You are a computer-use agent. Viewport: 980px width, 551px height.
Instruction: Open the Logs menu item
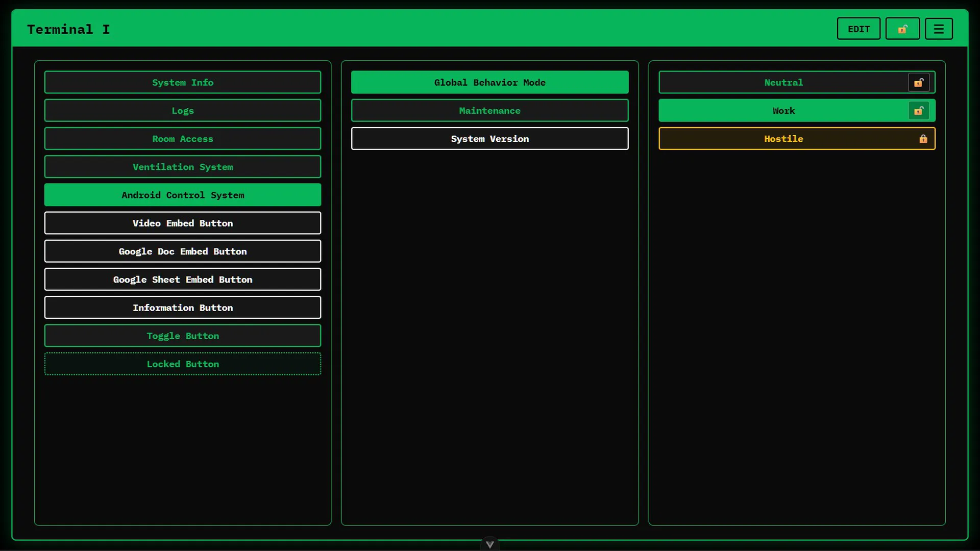[183, 111]
